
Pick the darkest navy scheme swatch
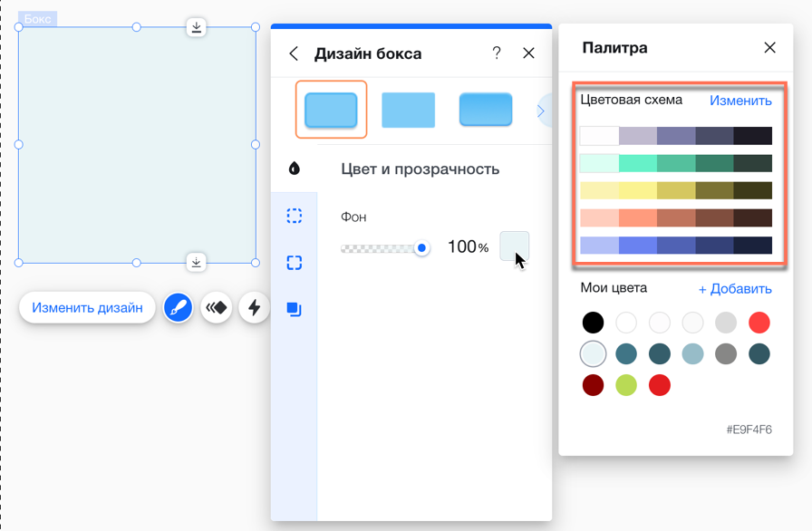click(753, 246)
